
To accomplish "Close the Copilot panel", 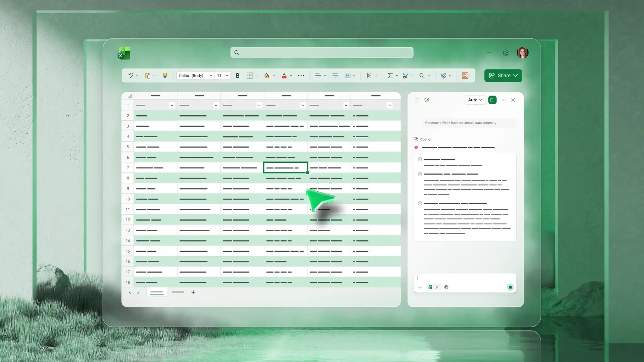I will click(513, 100).
